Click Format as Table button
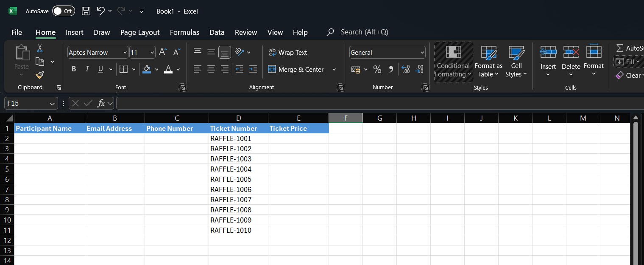This screenshot has width=644, height=265. (488, 62)
